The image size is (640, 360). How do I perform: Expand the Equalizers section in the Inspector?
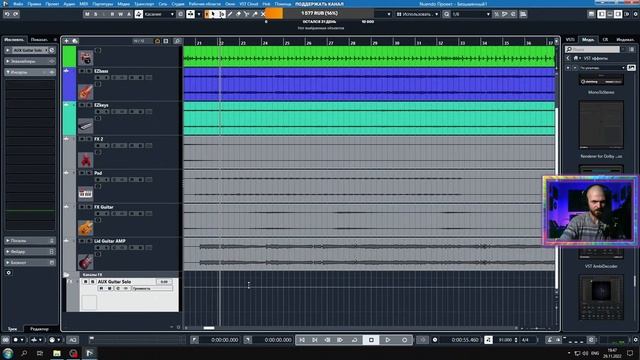click(x=29, y=61)
